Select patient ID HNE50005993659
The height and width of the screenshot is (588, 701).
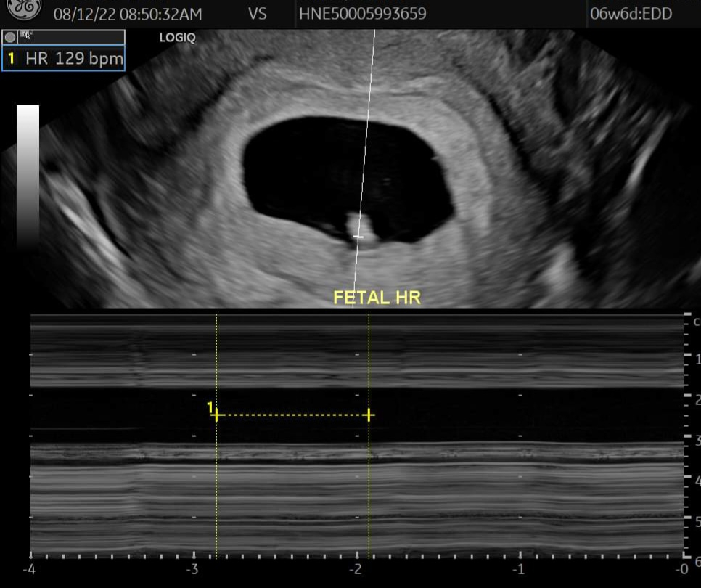363,13
